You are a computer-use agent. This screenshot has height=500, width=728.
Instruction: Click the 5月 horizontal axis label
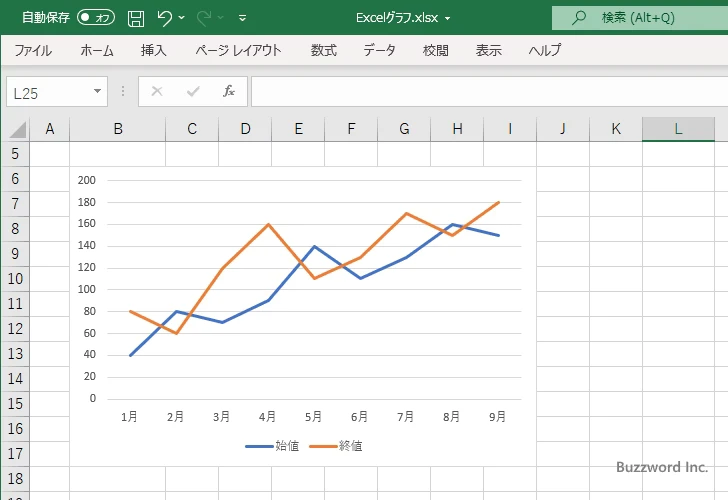tap(313, 417)
